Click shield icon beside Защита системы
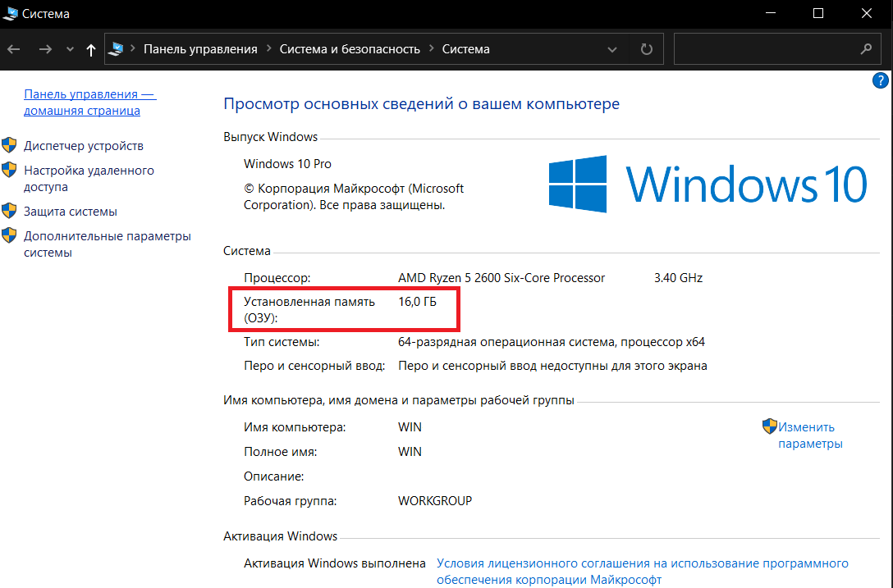Image resolution: width=893 pixels, height=588 pixels. (9, 211)
